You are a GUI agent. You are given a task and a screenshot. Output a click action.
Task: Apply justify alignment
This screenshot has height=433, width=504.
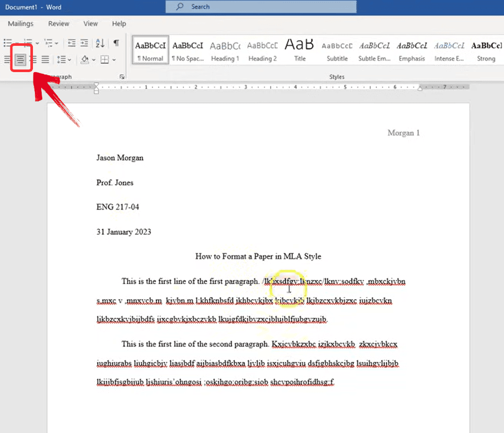click(45, 59)
